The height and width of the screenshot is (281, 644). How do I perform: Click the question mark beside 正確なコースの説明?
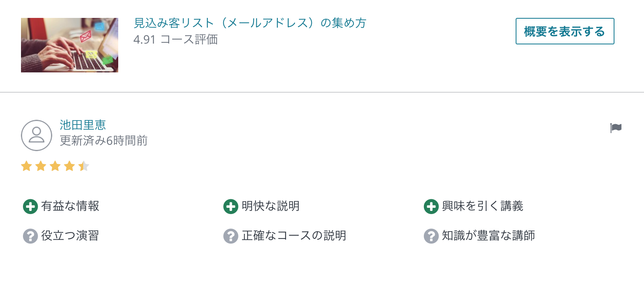tap(231, 236)
